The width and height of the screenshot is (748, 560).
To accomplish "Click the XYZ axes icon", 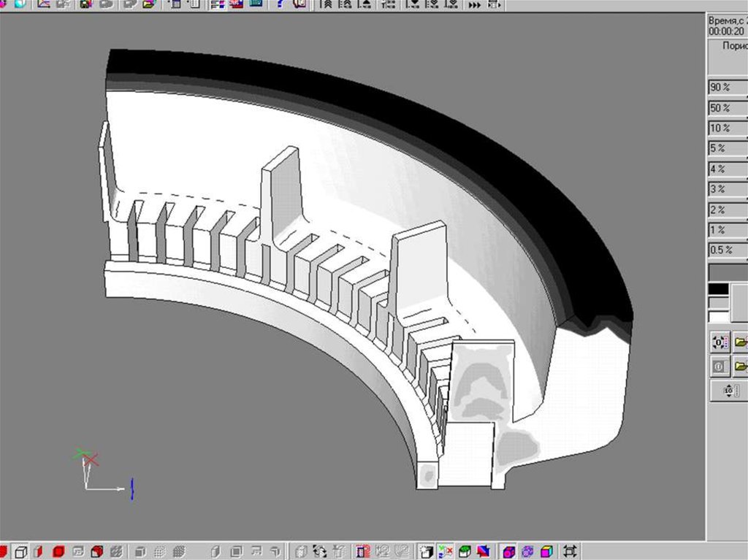I will [x=444, y=551].
